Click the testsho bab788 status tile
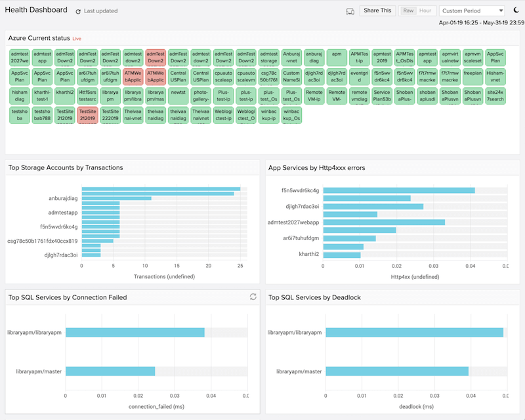 42,115
